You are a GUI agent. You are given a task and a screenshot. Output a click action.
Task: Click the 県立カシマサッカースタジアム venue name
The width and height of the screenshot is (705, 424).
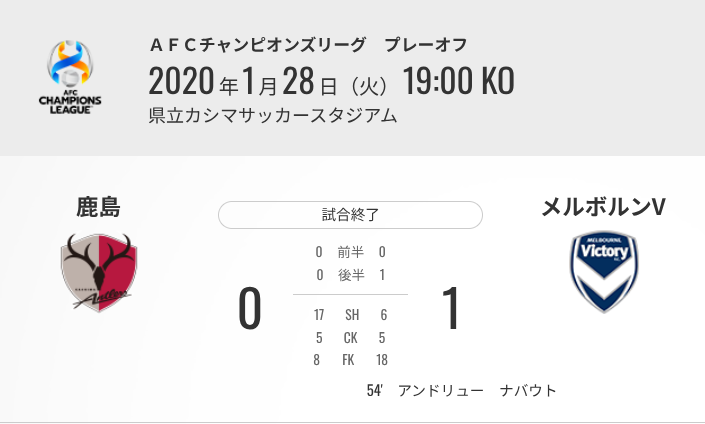273,116
